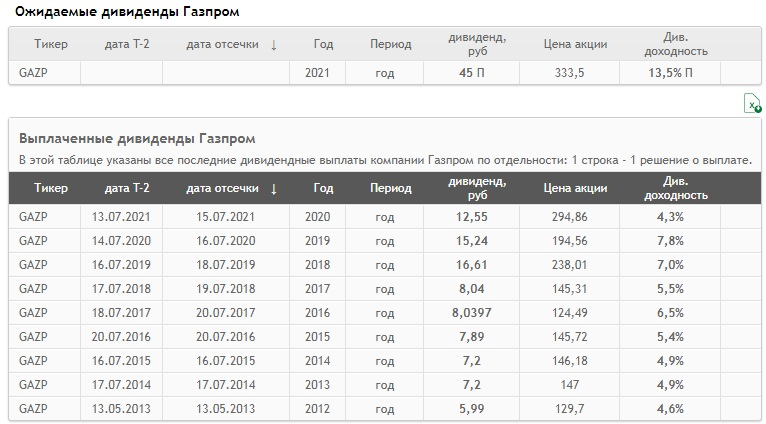Select the year 2014 cell
The width and height of the screenshot is (766, 424).
318,360
